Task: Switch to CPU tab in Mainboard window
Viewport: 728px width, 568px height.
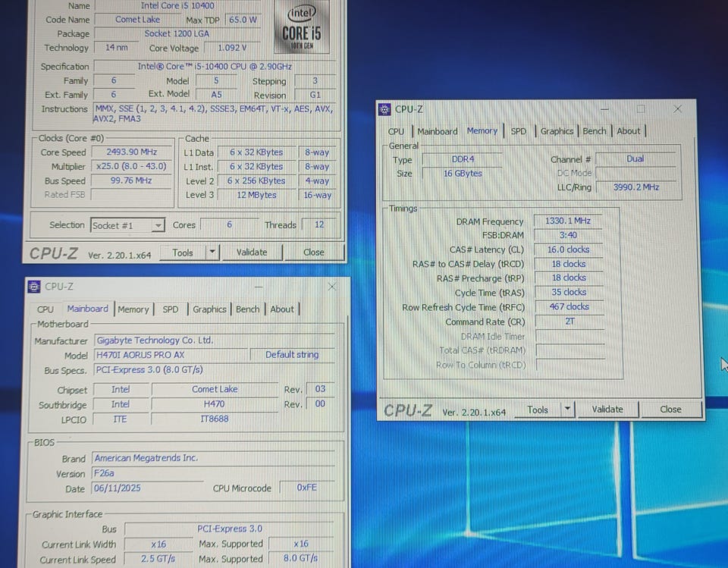Action: [x=45, y=309]
